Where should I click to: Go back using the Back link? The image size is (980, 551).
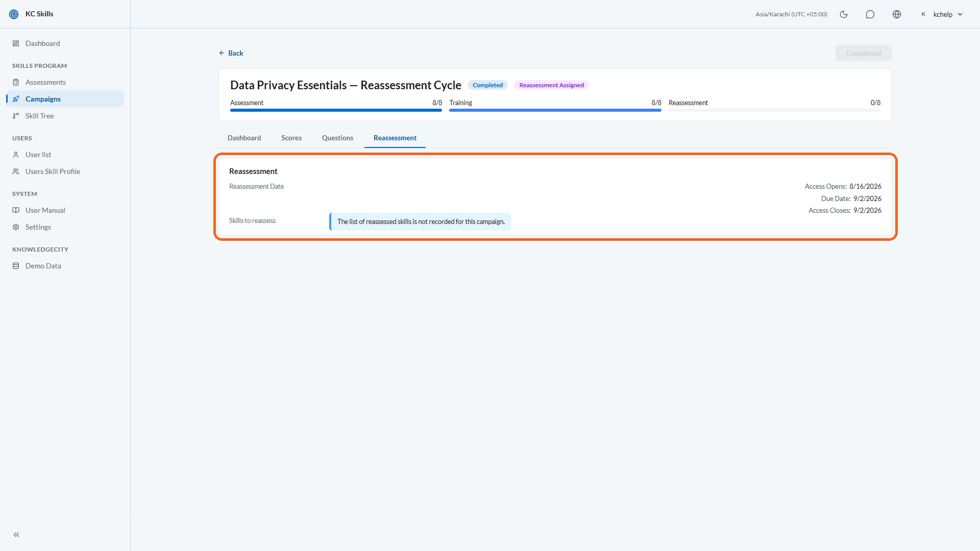[231, 53]
